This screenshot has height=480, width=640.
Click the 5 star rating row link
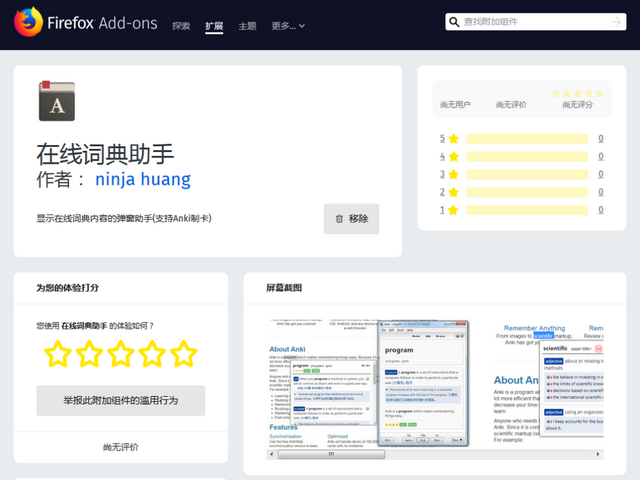449,139
